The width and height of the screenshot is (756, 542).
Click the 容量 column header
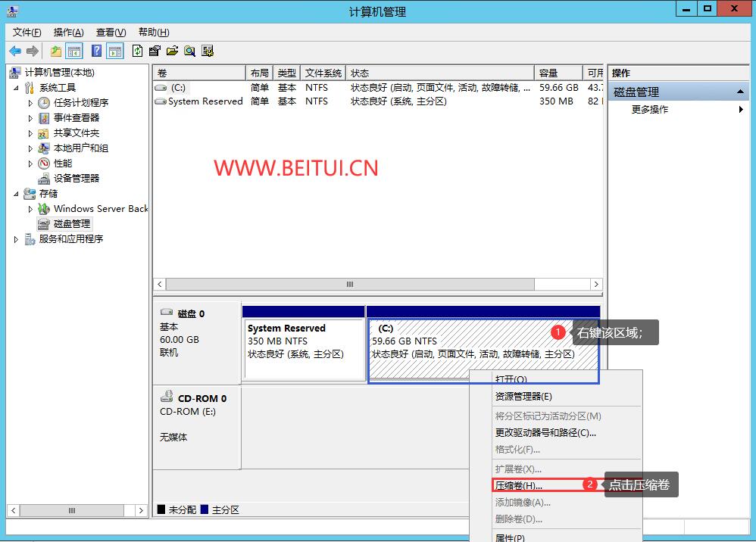coord(558,73)
